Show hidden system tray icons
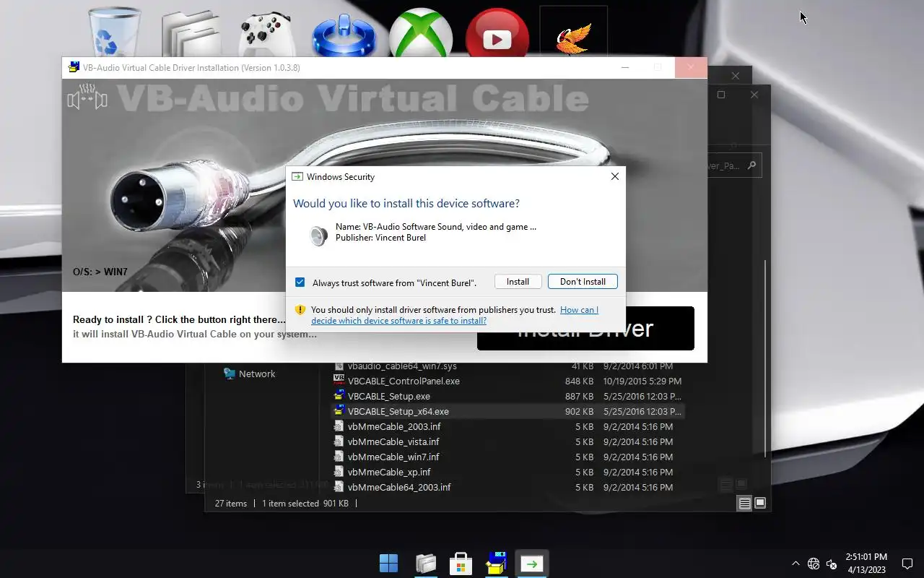This screenshot has height=578, width=924. tap(796, 564)
